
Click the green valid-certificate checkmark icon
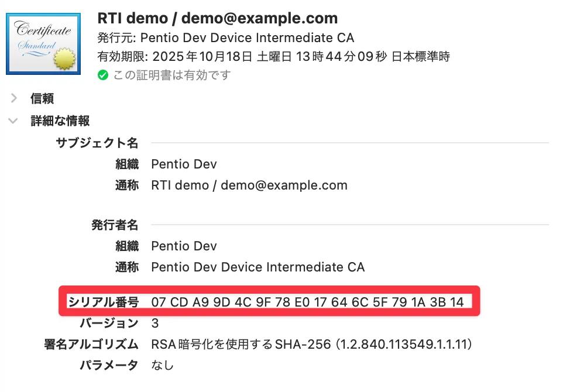click(103, 75)
